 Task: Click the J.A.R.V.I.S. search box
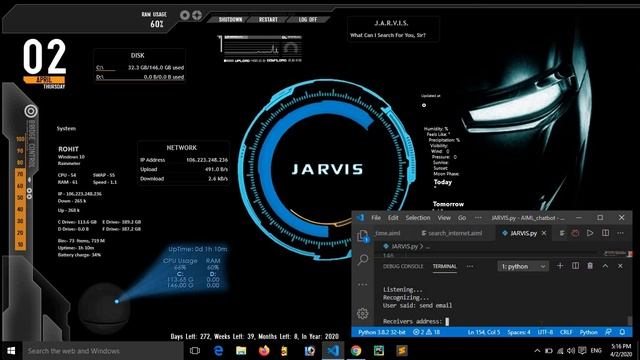[x=392, y=29]
